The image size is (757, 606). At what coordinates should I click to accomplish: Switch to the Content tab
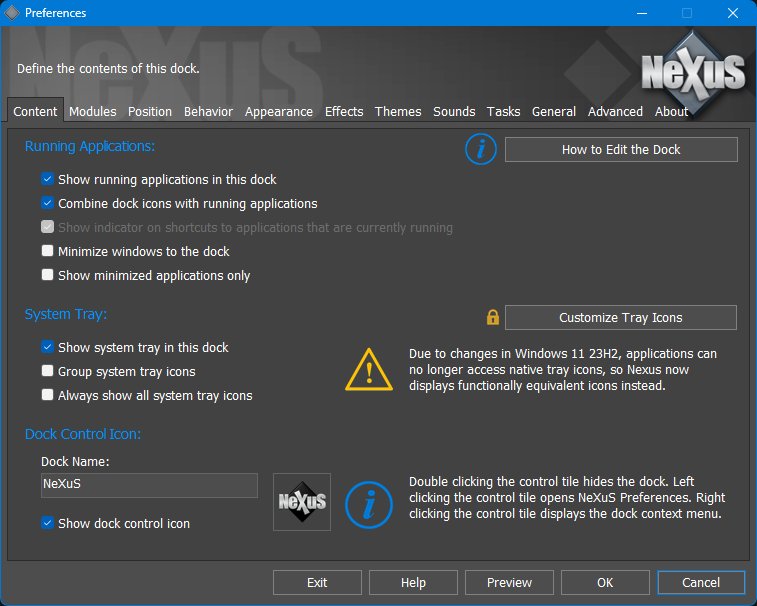pyautogui.click(x=35, y=111)
